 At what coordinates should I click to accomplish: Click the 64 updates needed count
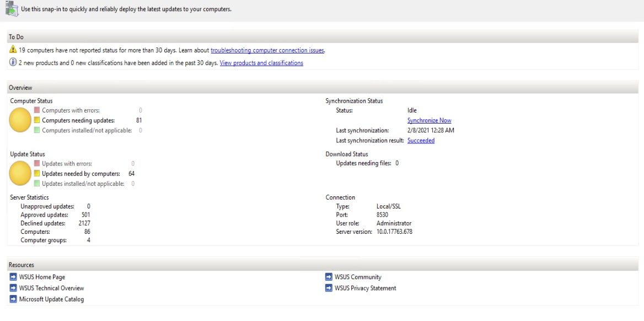(131, 173)
